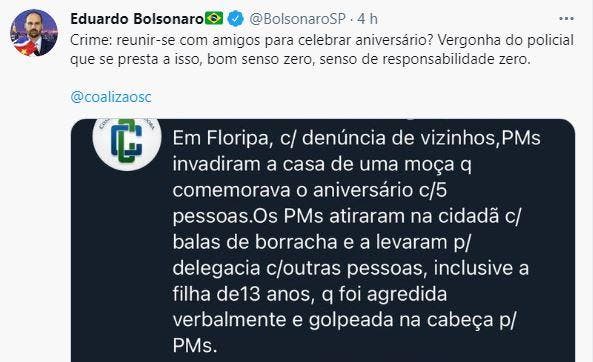
Task: Click the tweet line starting 'Crime: reunir-se'
Action: click(x=322, y=40)
